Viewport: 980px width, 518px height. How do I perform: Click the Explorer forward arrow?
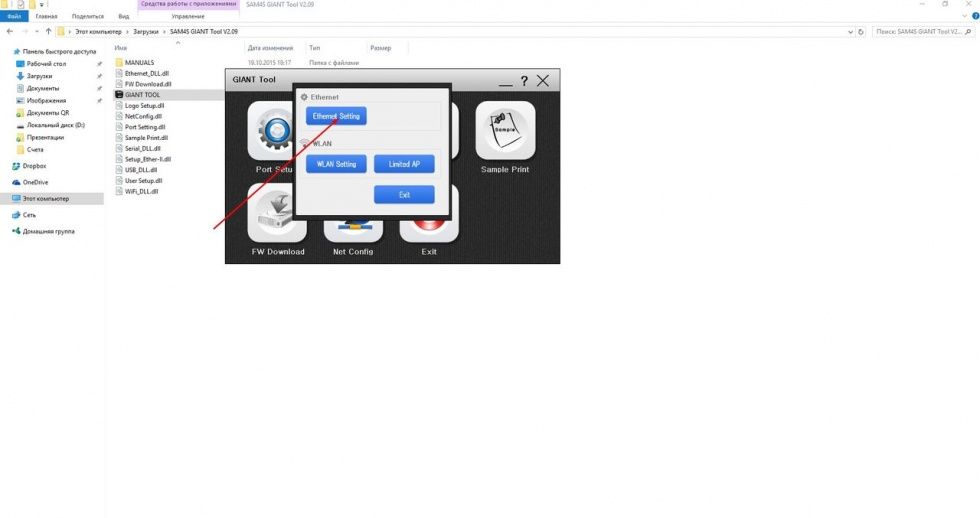coord(25,31)
